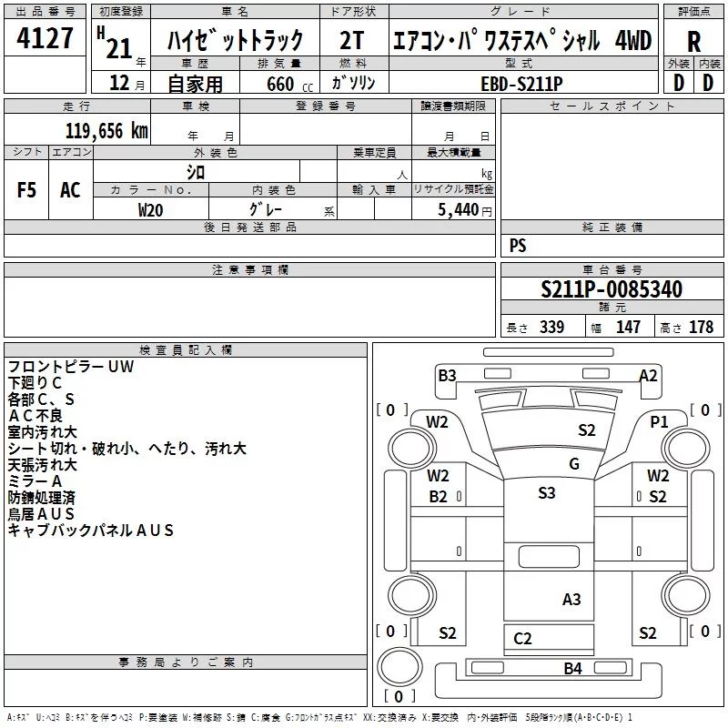Click the registration year value 21
The width and height of the screenshot is (728, 728).
pyautogui.click(x=119, y=48)
